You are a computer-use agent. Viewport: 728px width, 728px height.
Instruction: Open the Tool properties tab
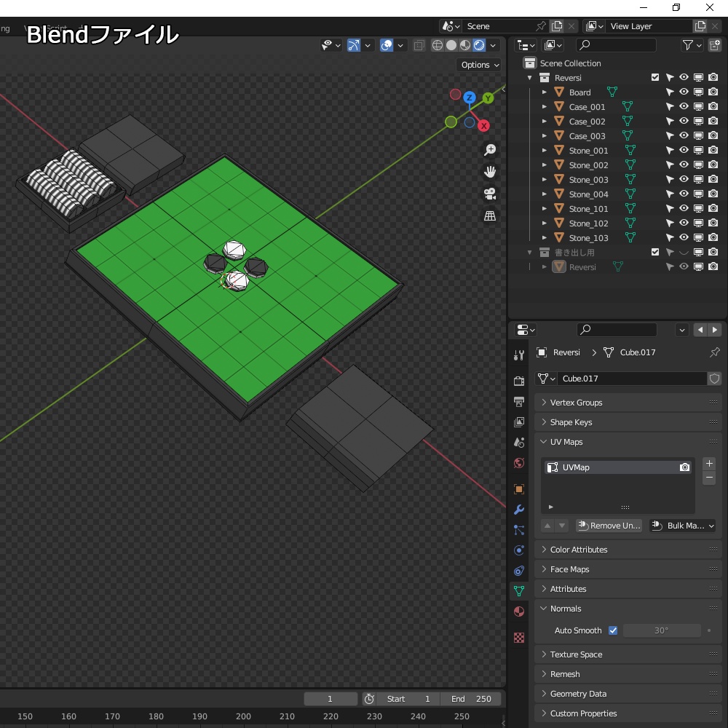coord(518,356)
